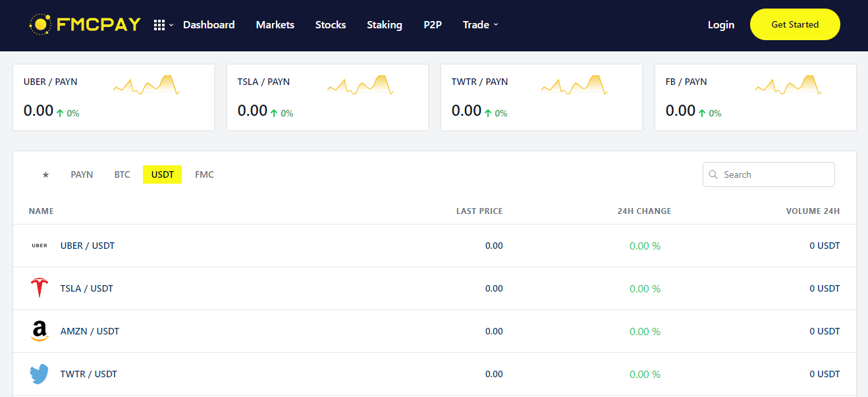Open the Staking menu item
The image size is (868, 397).
click(385, 25)
